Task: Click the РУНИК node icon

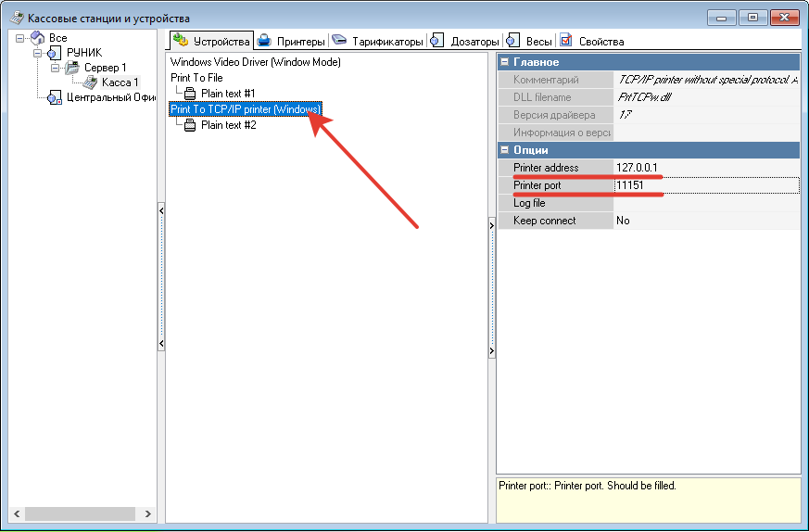Action: (x=54, y=53)
